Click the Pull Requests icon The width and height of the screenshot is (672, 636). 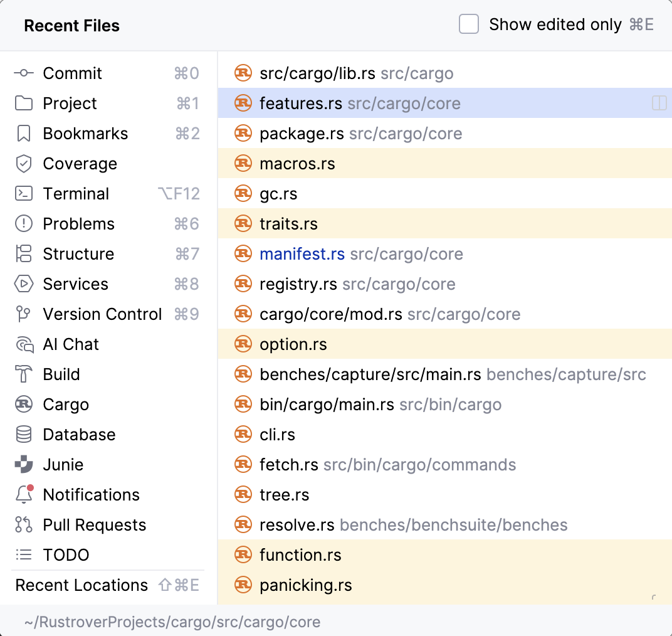(24, 525)
